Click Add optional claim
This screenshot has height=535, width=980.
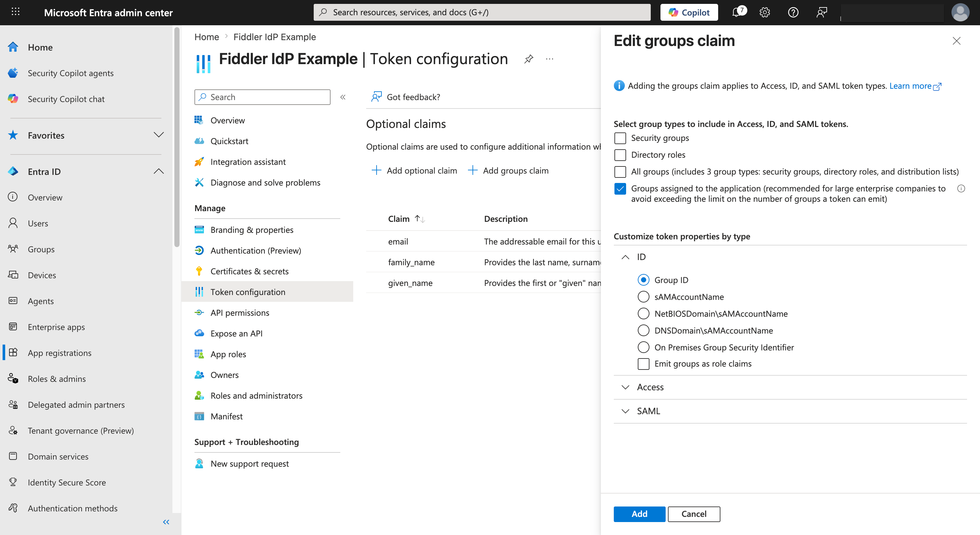414,170
